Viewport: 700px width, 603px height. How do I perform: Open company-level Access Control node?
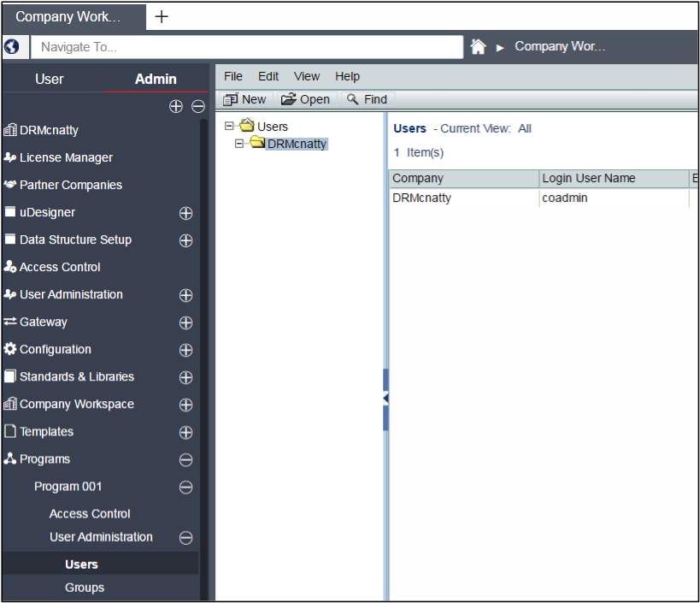click(60, 267)
